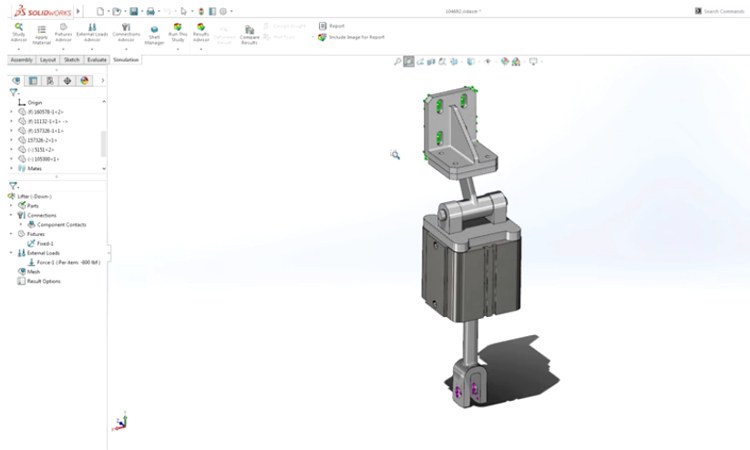This screenshot has width=750, height=450.
Task: Open the Compare Results tool
Action: [249, 34]
